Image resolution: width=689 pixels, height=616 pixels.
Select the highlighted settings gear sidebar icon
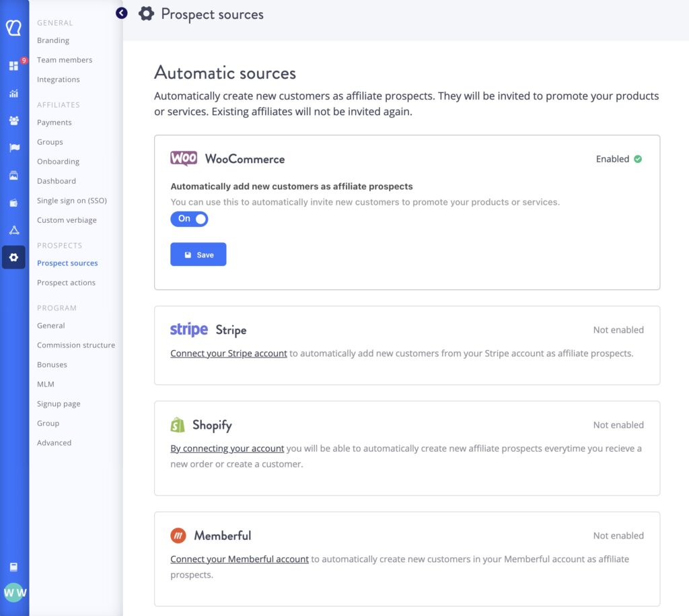pyautogui.click(x=14, y=257)
